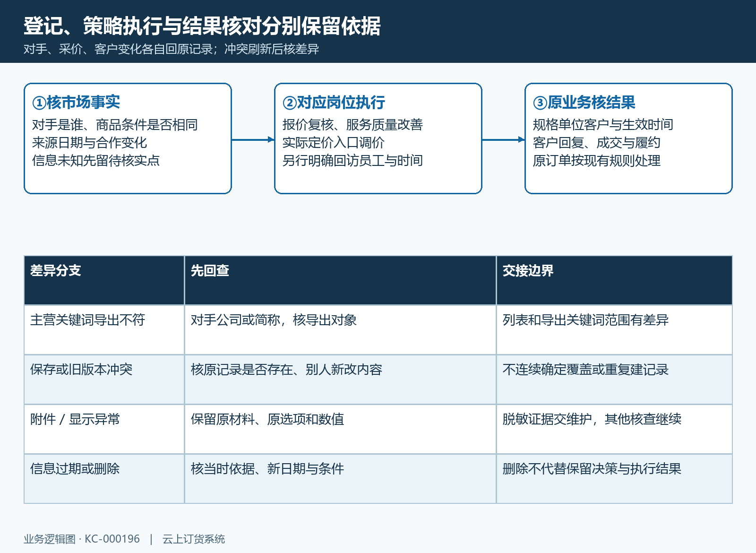This screenshot has width=756, height=553.
Task: Click the line 来源日期与合作变化
Action: pyautogui.click(x=89, y=143)
